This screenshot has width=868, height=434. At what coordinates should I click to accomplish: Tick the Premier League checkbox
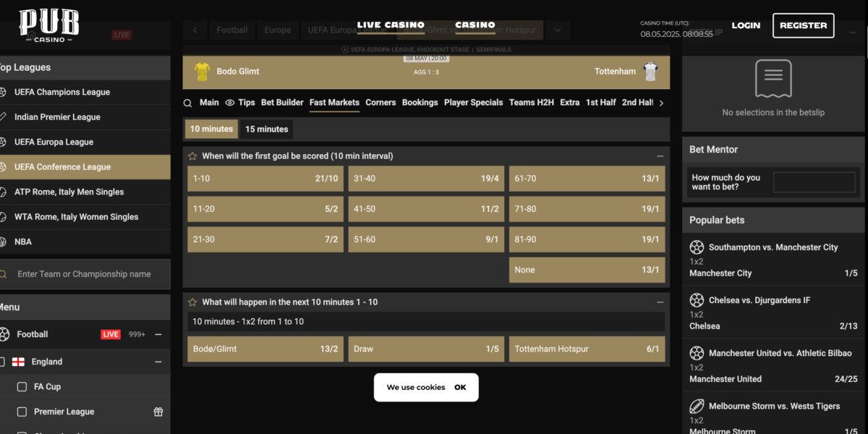pos(22,412)
